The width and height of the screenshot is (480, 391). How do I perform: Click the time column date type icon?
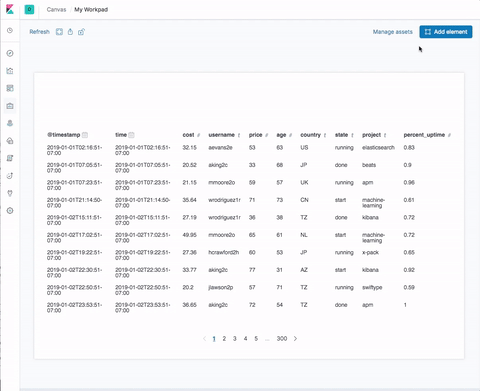[x=132, y=135]
